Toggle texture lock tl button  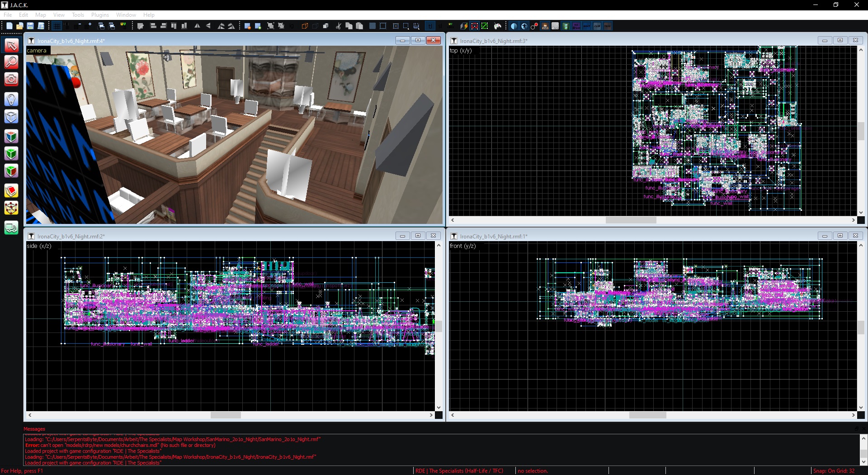pos(430,26)
